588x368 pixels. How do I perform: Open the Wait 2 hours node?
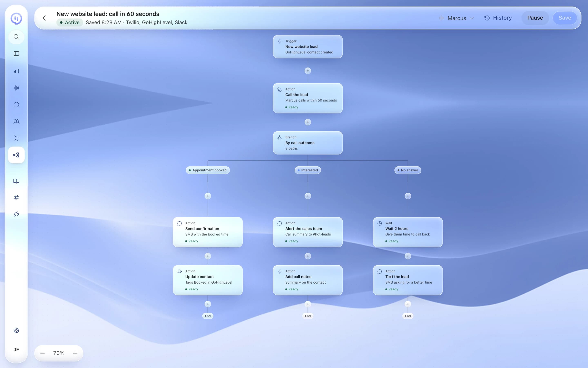tap(408, 232)
